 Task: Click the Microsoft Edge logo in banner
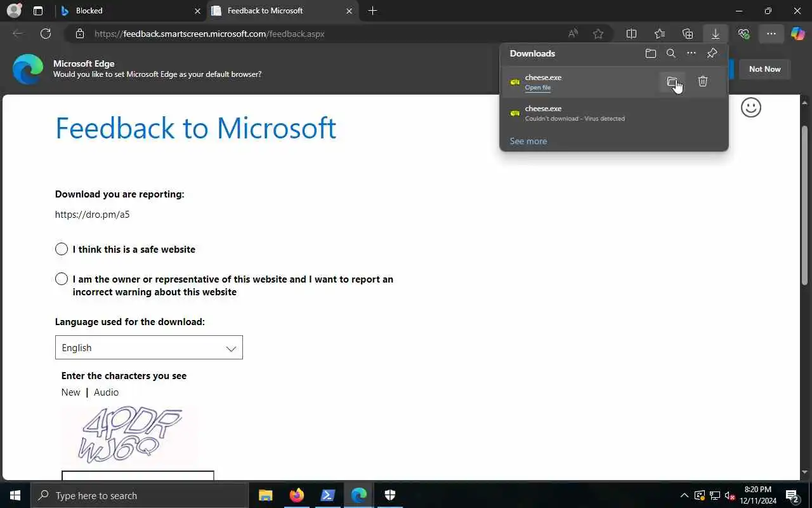click(x=28, y=69)
